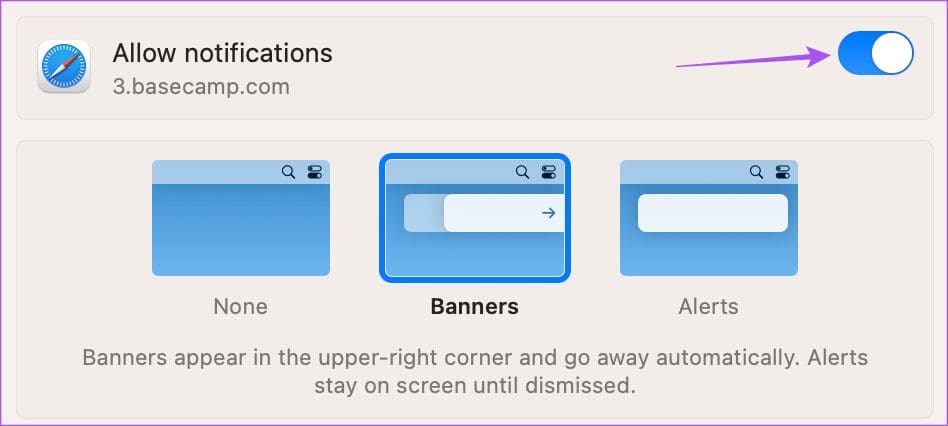Click the 3.basecamp.com site name
The width and height of the screenshot is (948, 426).
pos(201,86)
